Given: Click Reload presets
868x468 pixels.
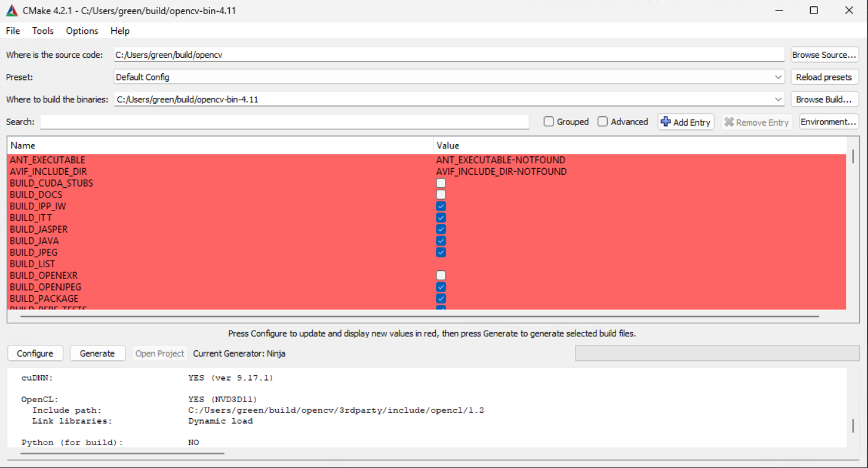Looking at the screenshot, I should [824, 76].
